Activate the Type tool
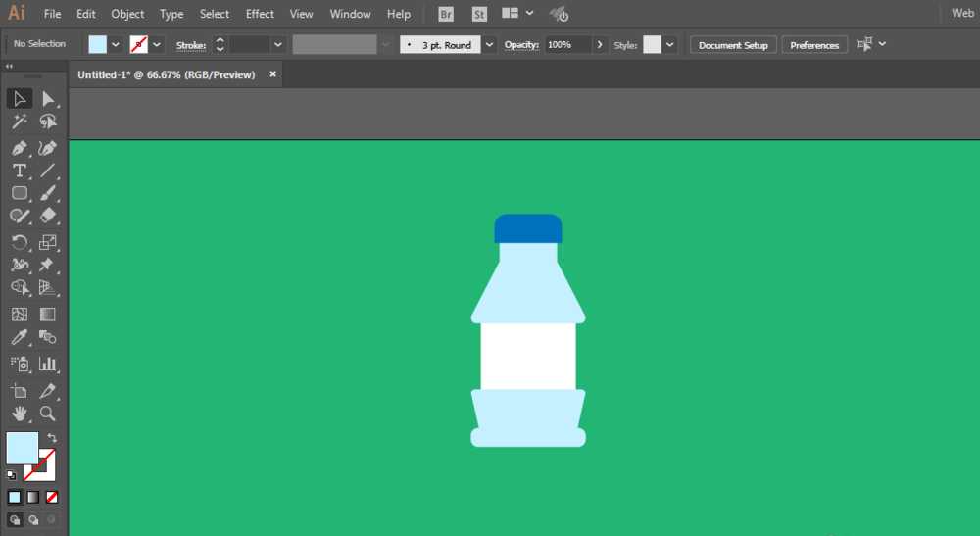This screenshot has width=980, height=536. pyautogui.click(x=19, y=171)
